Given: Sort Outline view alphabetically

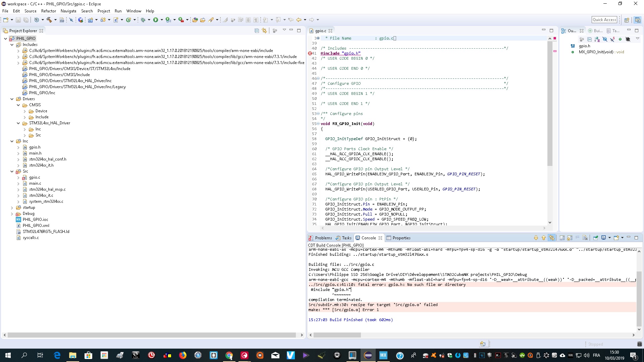Looking at the screenshot, I should click(x=597, y=39).
